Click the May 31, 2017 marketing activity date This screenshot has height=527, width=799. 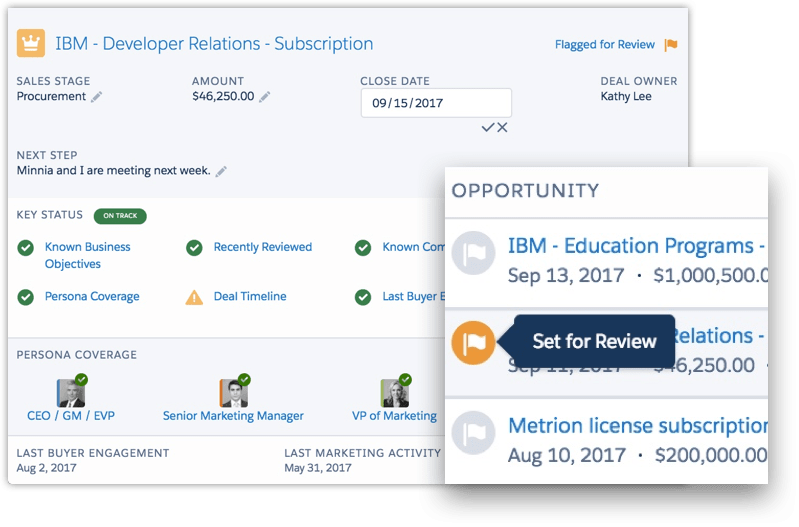(318, 468)
